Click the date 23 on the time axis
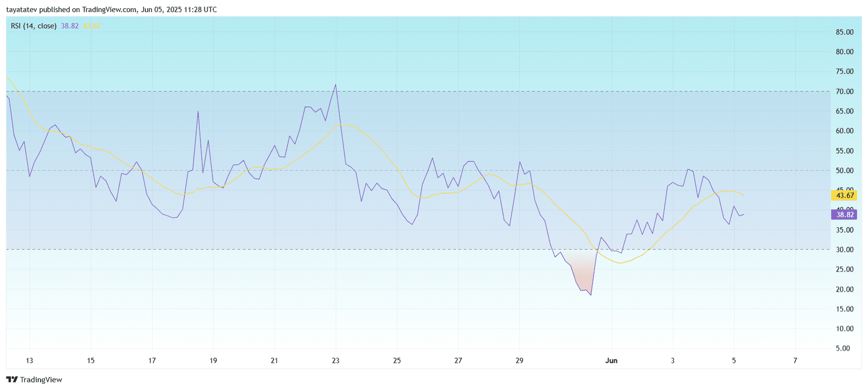868x390 pixels. (336, 361)
